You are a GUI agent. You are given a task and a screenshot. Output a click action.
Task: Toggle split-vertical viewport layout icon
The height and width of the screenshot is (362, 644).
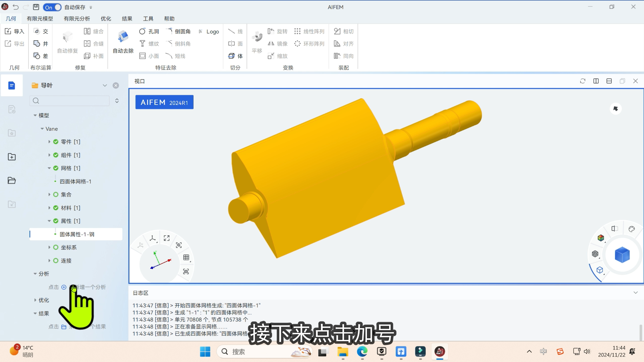(596, 81)
